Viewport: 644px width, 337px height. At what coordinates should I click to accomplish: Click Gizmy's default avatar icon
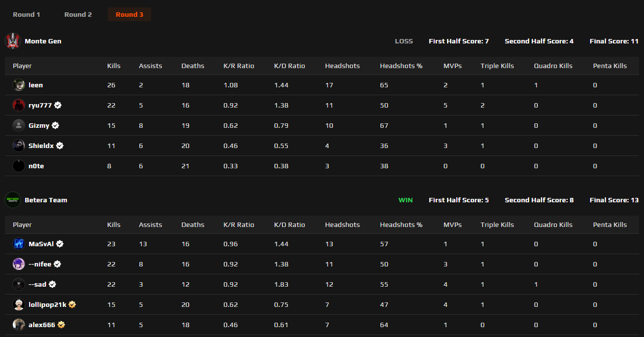[x=19, y=125]
